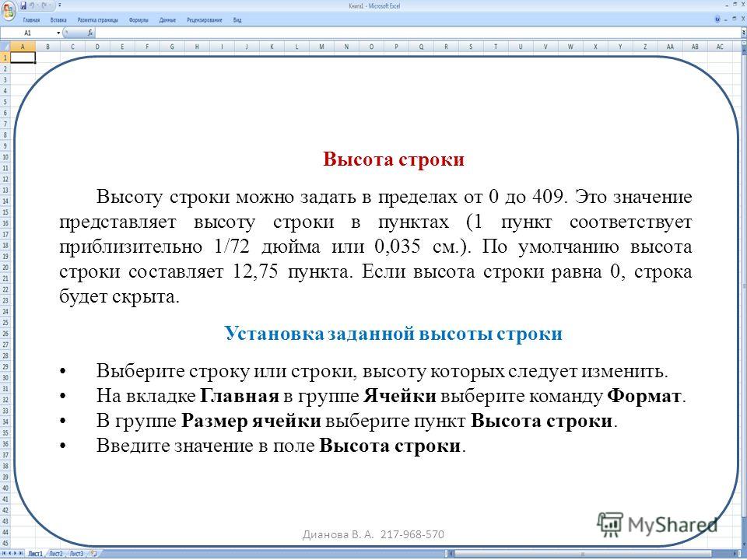Open the Главная ribbon tab

tap(31, 20)
